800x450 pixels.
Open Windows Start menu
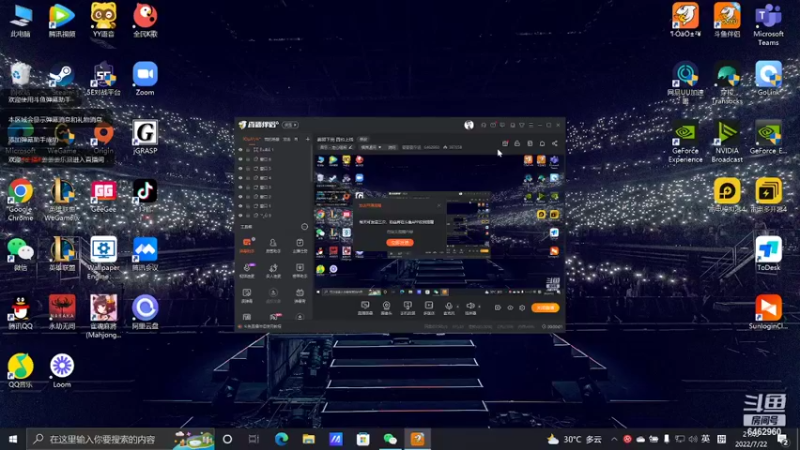click(13, 439)
